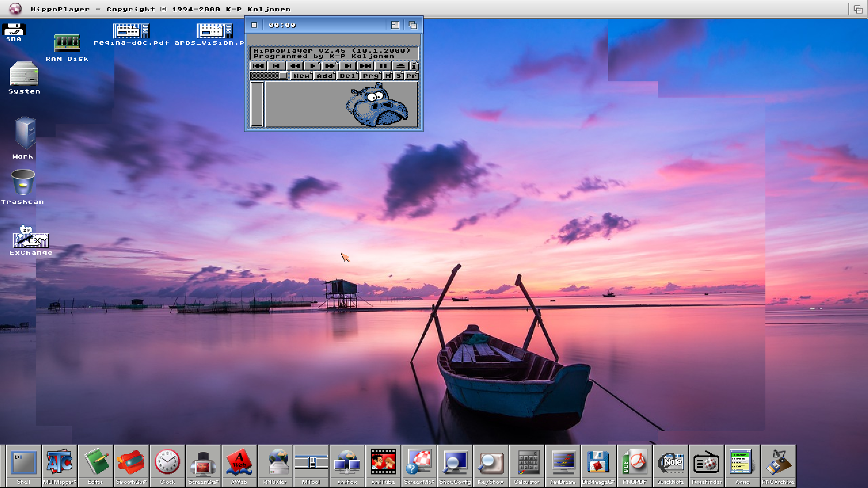Click the HippoPlayer volume slider
Screen dimensions: 868x488
tap(269, 76)
